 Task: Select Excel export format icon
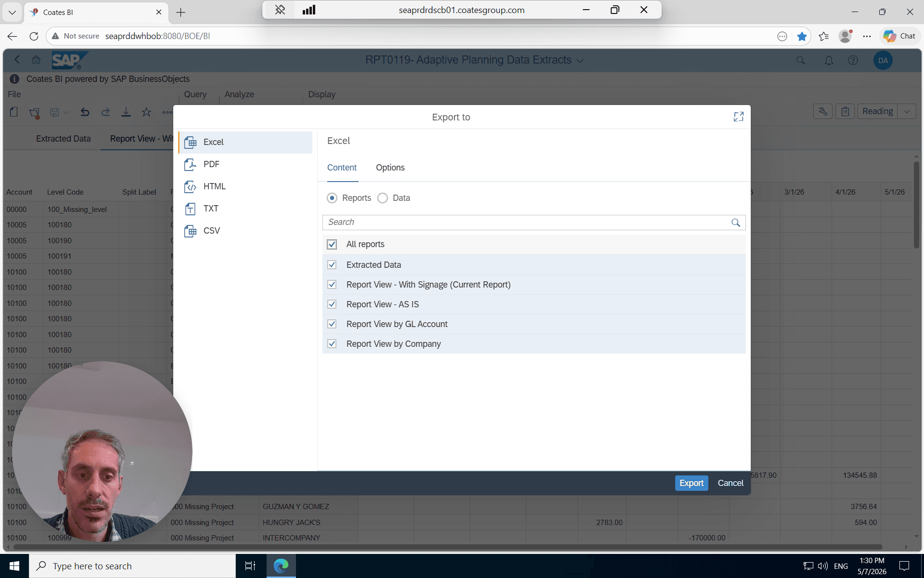pyautogui.click(x=191, y=142)
